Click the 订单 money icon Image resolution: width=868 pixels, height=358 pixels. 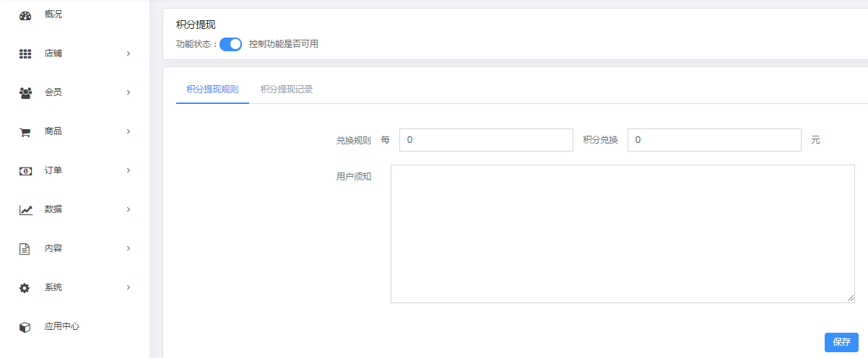[x=25, y=171]
